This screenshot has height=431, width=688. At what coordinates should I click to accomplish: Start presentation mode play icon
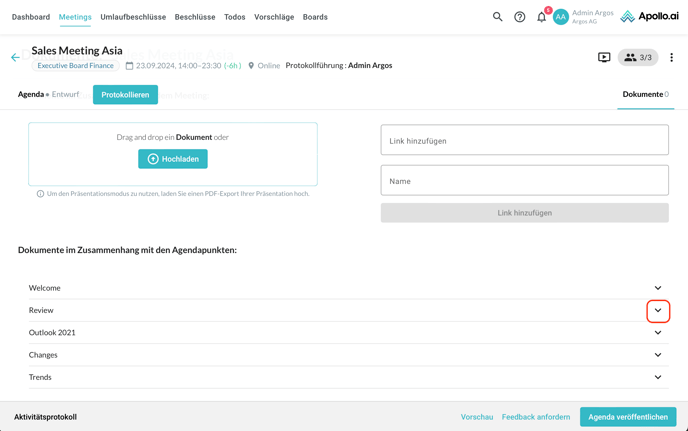click(604, 58)
